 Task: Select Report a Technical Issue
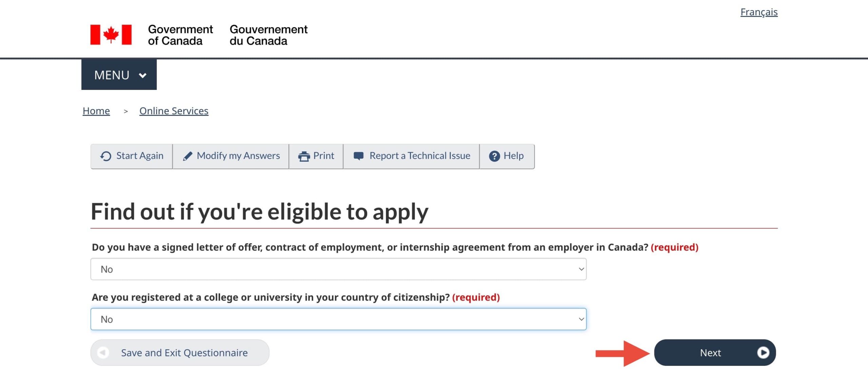point(419,156)
